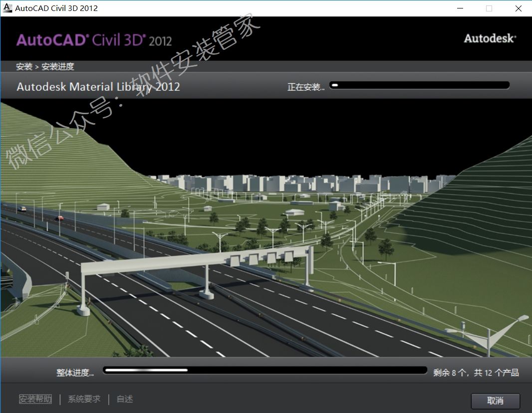The image size is (532, 413).
Task: Click the current product installation progress bar
Action: (419, 85)
